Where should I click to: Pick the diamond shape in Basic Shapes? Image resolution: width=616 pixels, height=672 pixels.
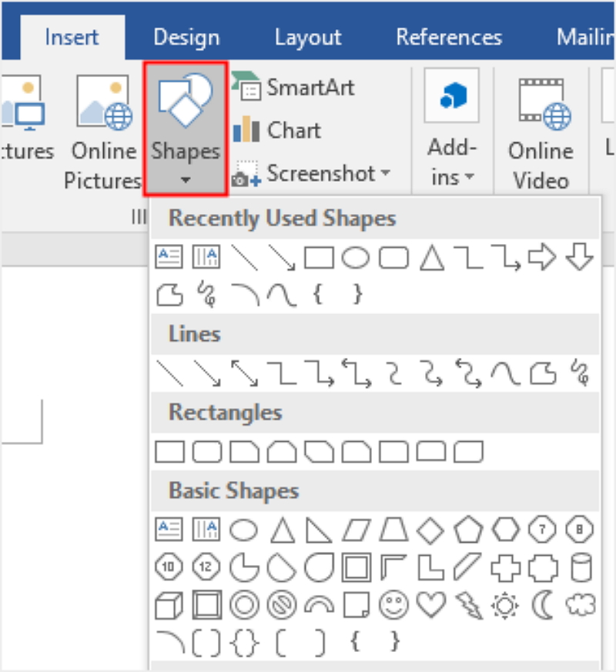tap(430, 530)
